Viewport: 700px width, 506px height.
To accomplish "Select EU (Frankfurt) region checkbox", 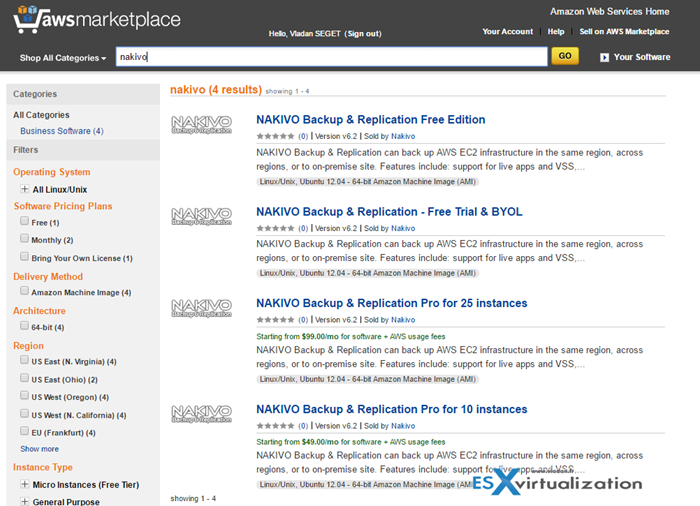I will [x=25, y=431].
